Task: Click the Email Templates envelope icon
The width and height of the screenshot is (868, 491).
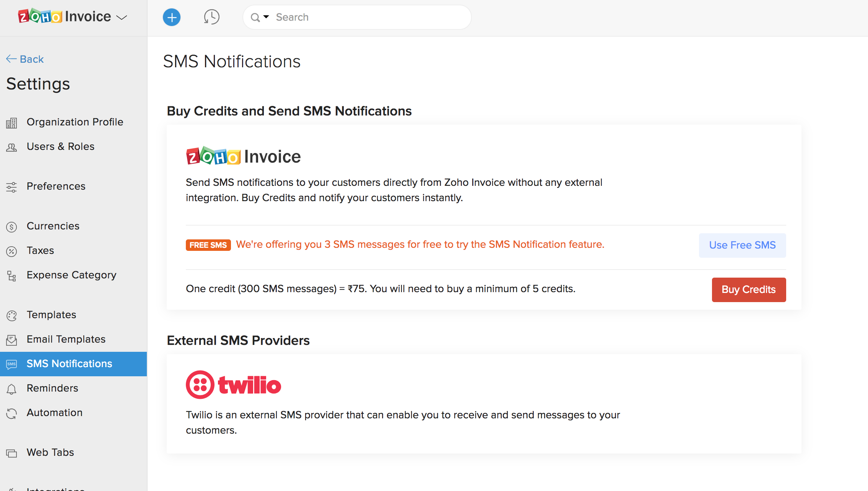Action: tap(11, 340)
